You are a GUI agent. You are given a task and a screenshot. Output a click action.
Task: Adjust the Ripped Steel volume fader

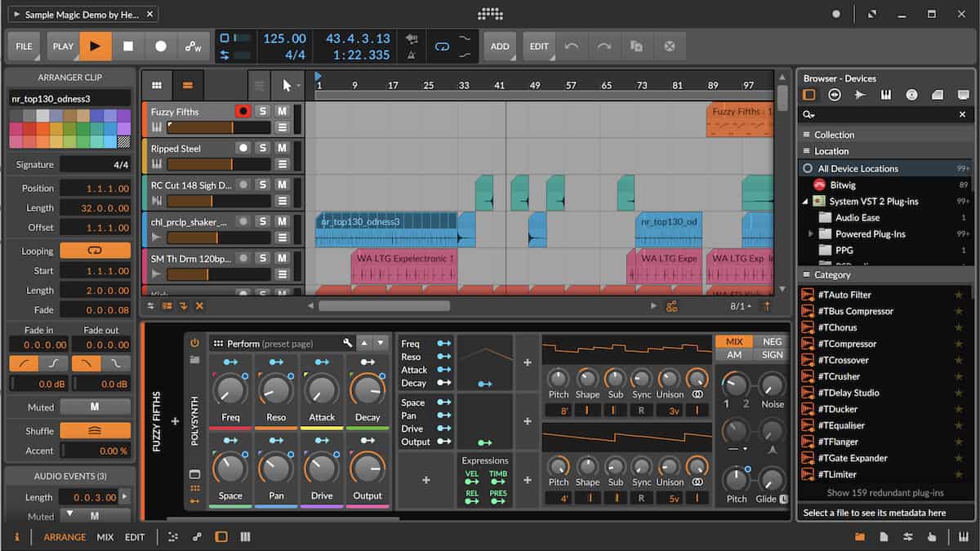pyautogui.click(x=218, y=164)
